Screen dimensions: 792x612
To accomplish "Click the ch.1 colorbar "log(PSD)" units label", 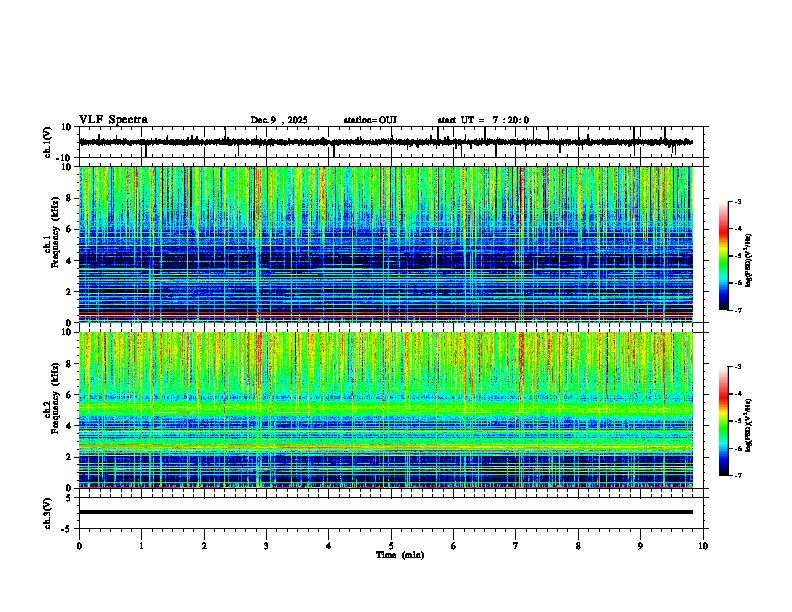I will tap(749, 260).
